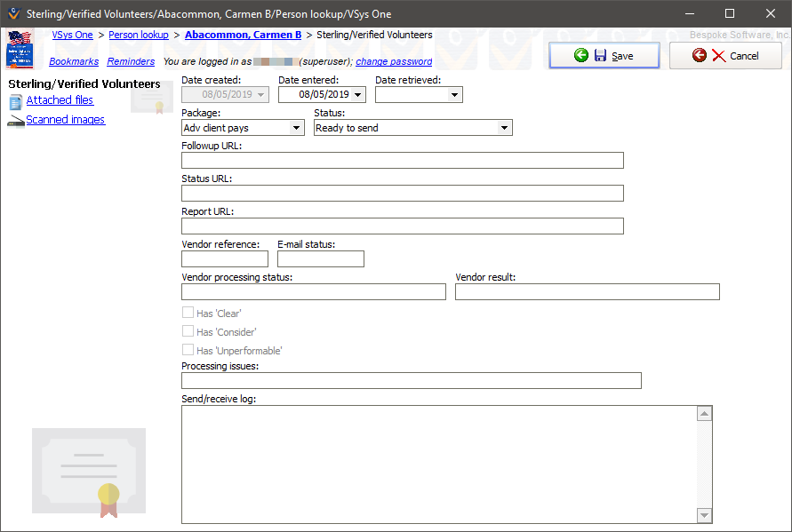This screenshot has width=792, height=532.
Task: Open the Package dropdown
Action: coord(296,128)
